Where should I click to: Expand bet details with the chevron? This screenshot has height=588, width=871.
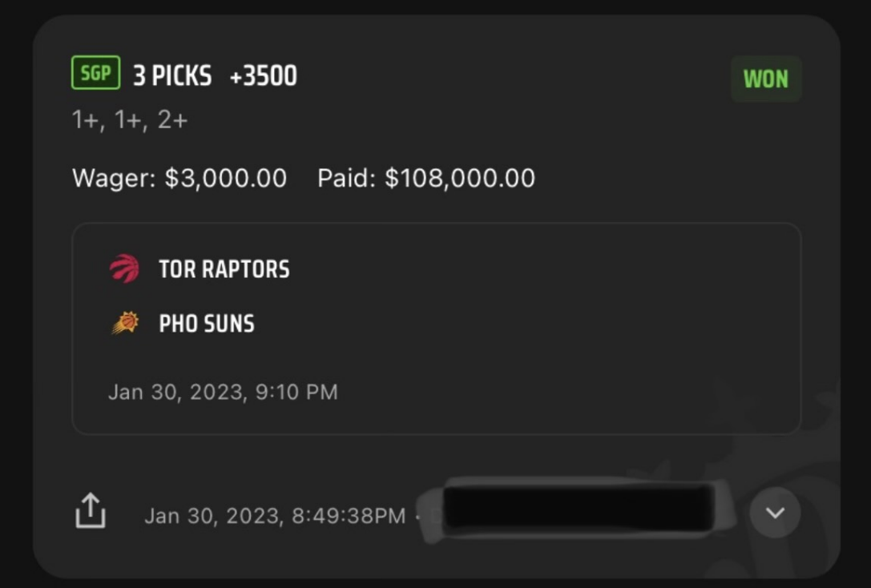pos(775,513)
